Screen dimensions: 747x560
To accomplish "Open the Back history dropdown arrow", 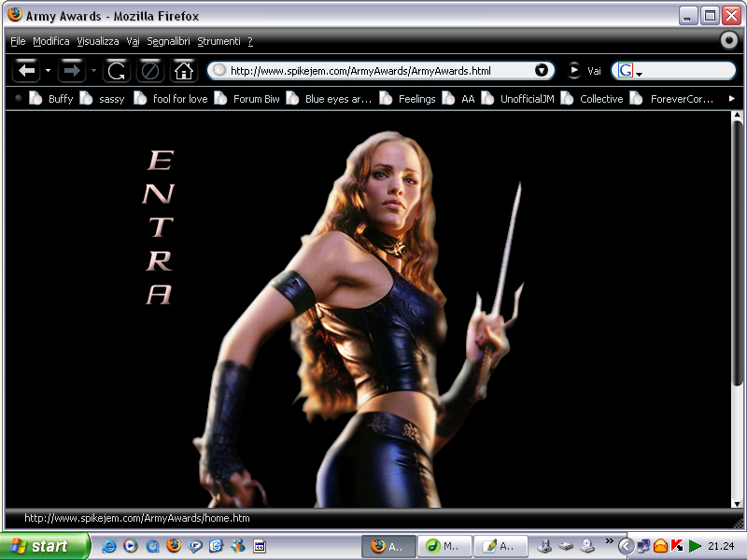I will tap(49, 71).
